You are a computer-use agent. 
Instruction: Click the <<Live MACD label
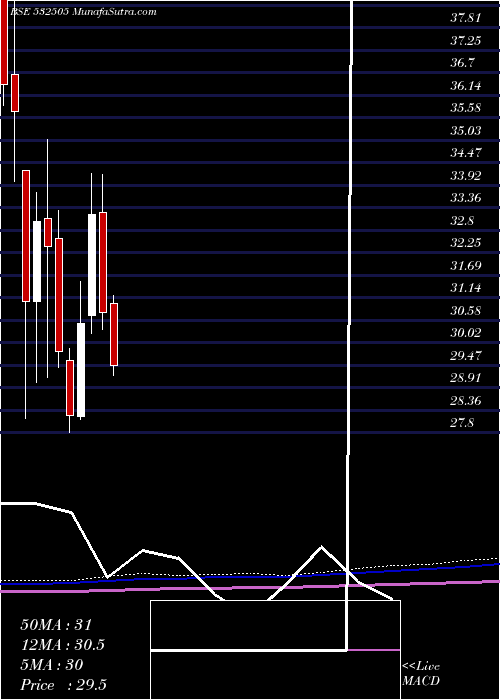(421, 674)
